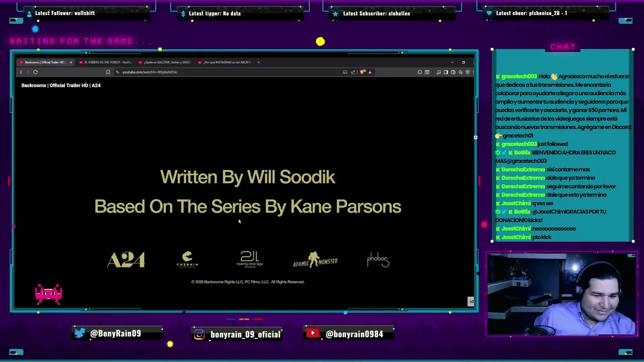Click the browser forward arrow
Image resolution: width=644 pixels, height=362 pixels.
tap(28, 72)
